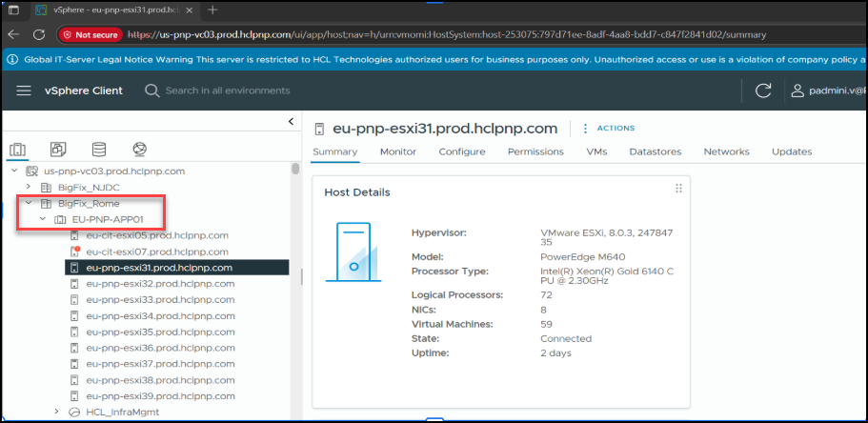Click the host icon beside page title

click(319, 129)
